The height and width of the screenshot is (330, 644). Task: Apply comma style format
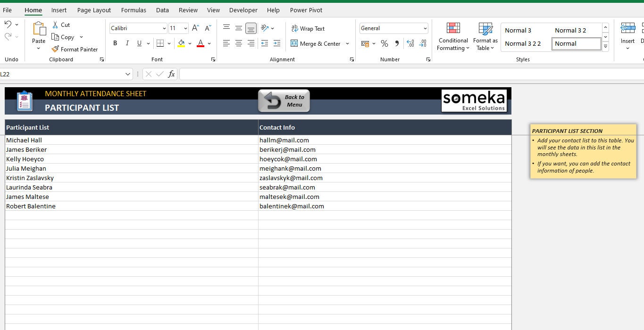[x=397, y=43]
